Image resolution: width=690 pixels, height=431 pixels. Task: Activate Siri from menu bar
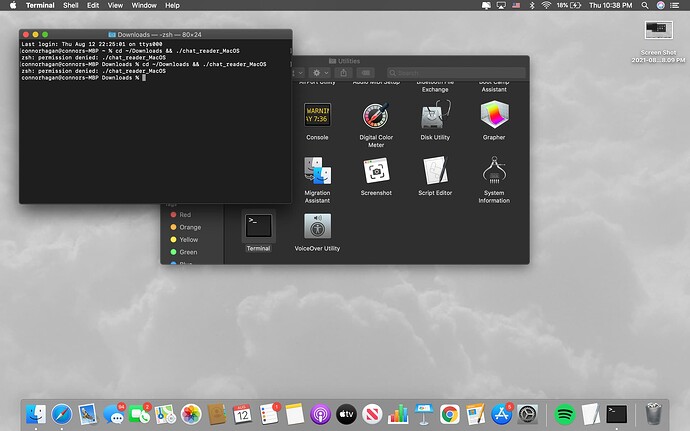pyautogui.click(x=661, y=5)
